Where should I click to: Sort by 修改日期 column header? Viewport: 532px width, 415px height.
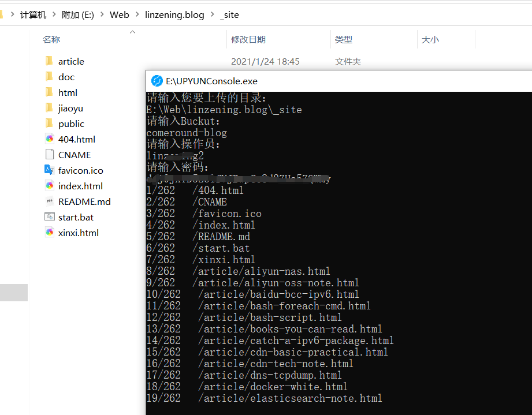(x=248, y=39)
